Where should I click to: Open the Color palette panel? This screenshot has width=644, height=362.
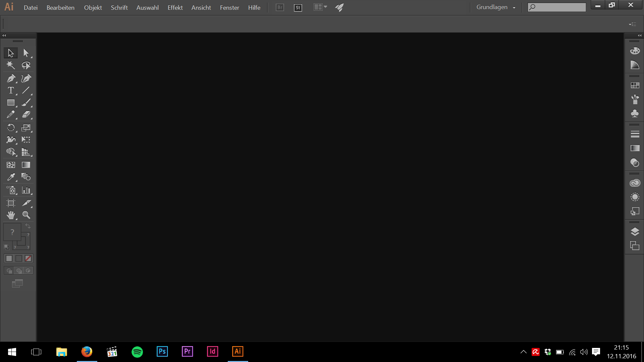click(635, 51)
